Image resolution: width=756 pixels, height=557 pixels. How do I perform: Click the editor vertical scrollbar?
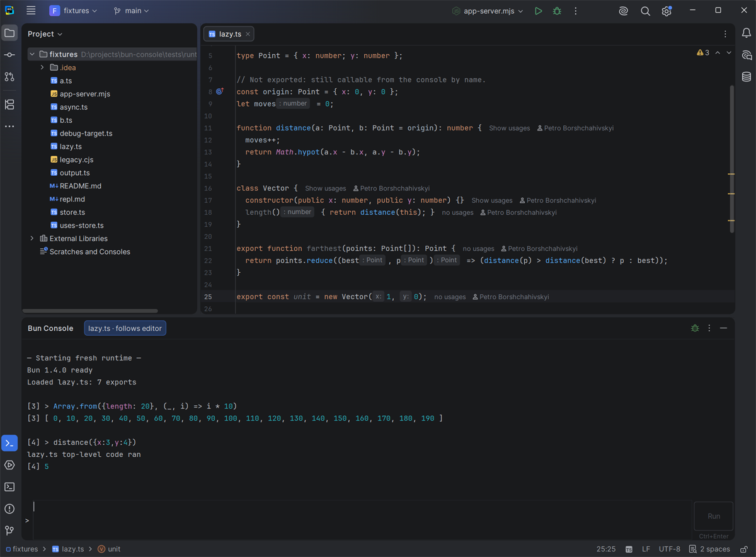click(731, 159)
